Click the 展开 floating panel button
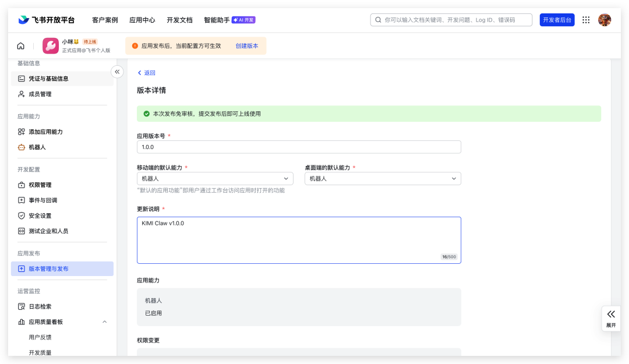The width and height of the screenshot is (629, 364). pos(610,318)
